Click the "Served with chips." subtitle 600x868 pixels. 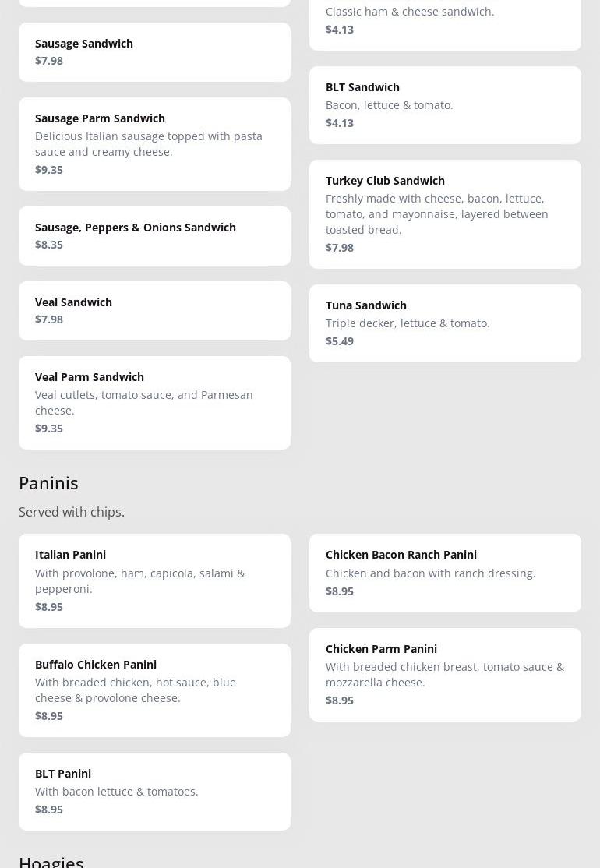72,512
